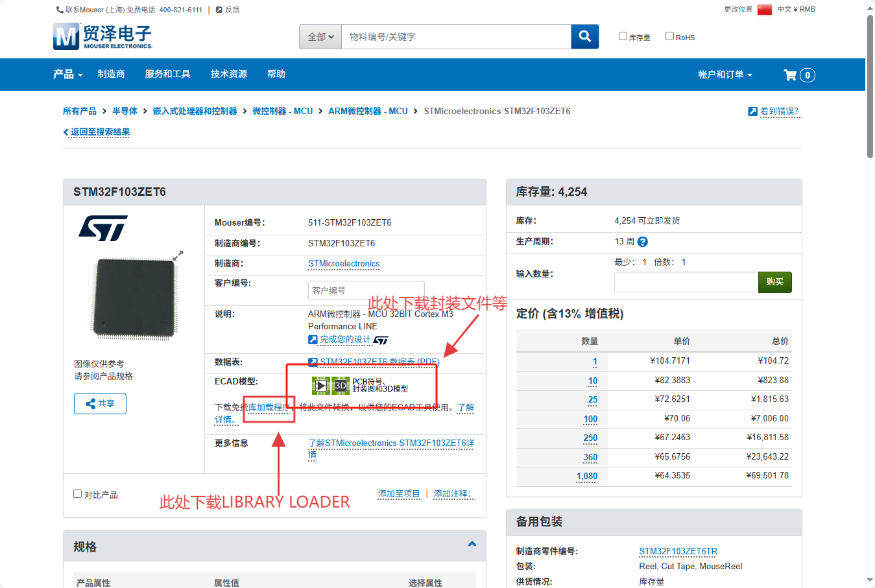Expand the 帐户和订单 dropdown
875x588 pixels.
[x=725, y=75]
